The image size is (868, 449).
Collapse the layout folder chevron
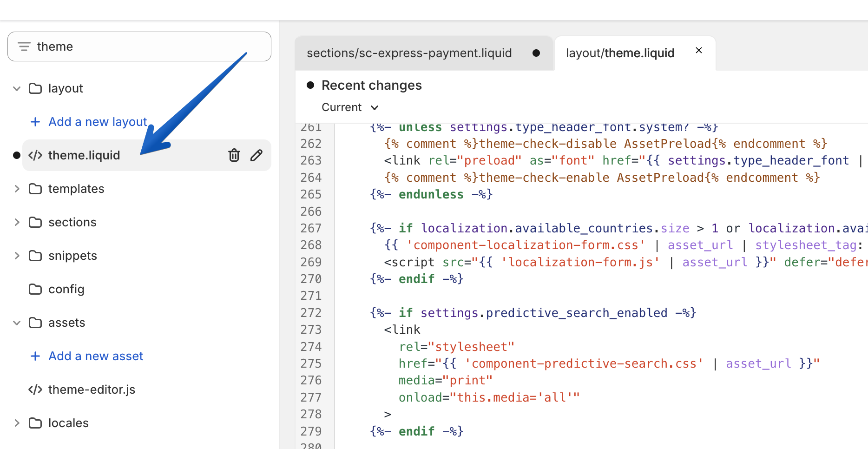tap(17, 88)
